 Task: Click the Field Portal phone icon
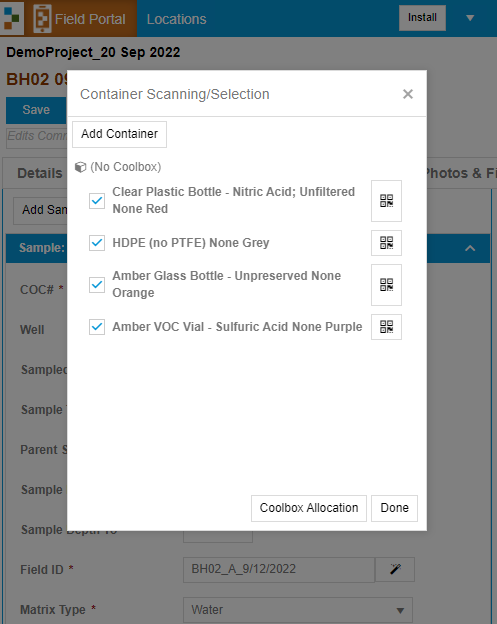42,18
